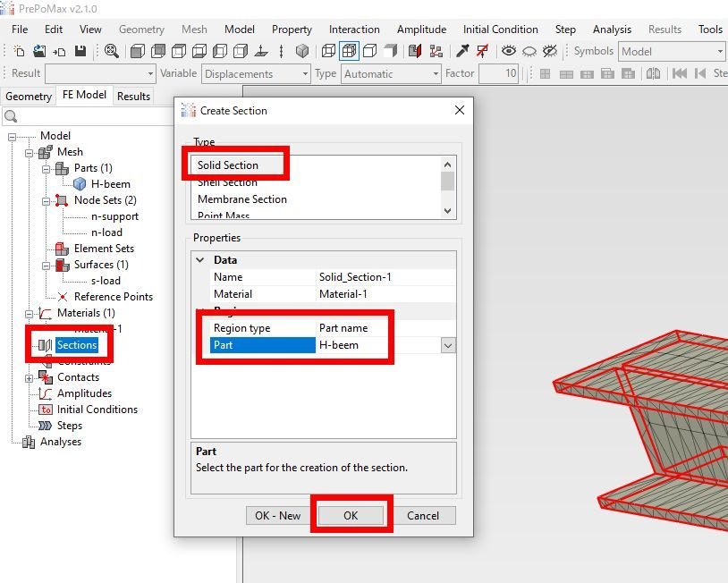Screen dimensions: 728x583
Task: Open the Model menu
Action: click(x=239, y=30)
